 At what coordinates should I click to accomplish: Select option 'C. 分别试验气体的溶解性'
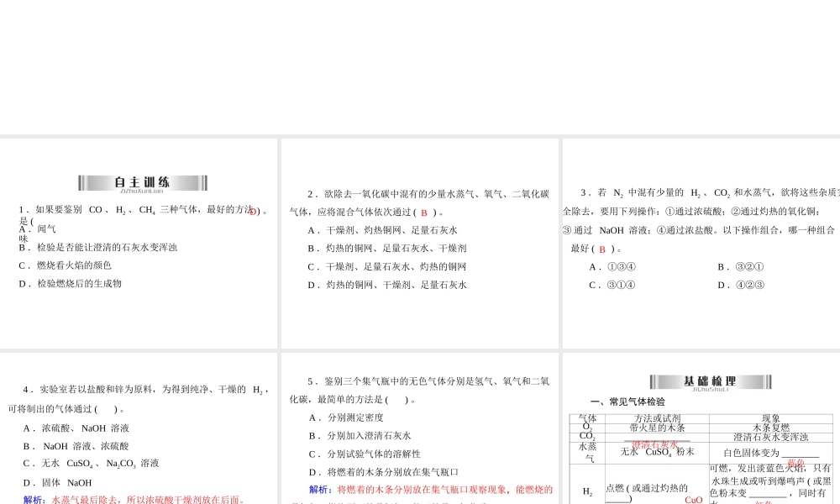point(365,454)
